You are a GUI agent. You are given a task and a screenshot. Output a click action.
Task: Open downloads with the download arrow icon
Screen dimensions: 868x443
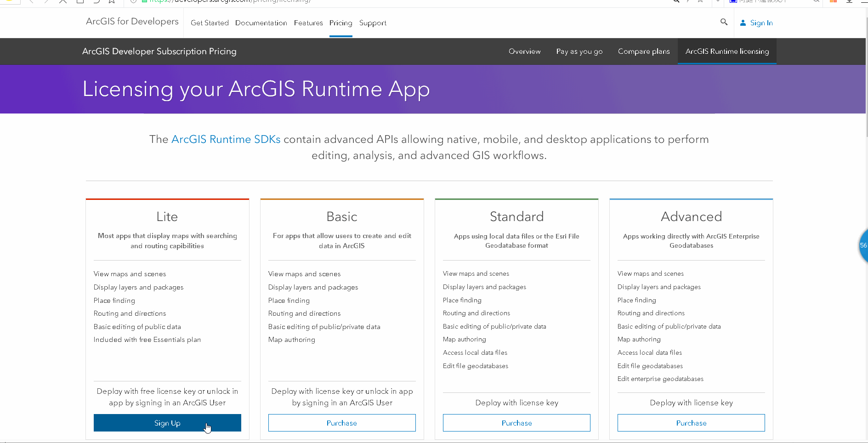pyautogui.click(x=848, y=2)
